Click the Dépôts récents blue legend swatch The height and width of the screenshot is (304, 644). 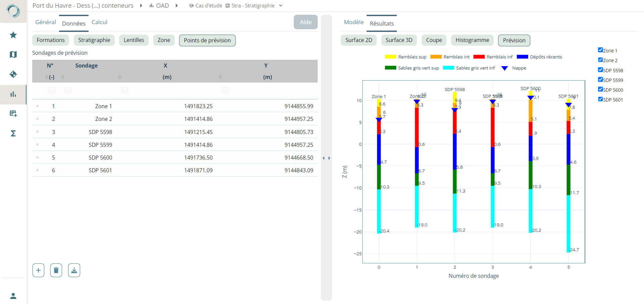(522, 57)
